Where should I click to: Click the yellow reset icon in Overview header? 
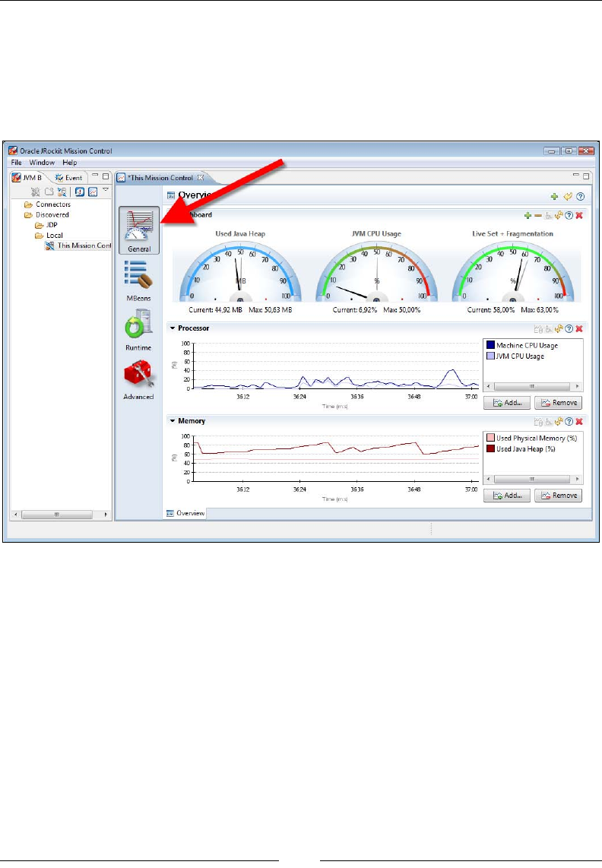point(568,197)
